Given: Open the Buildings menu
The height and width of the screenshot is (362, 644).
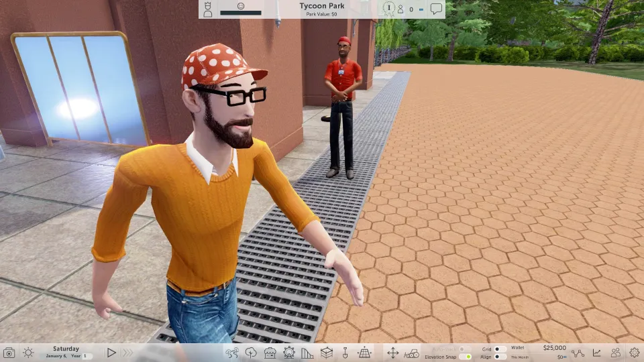Looking at the screenshot, I should coord(326,353).
